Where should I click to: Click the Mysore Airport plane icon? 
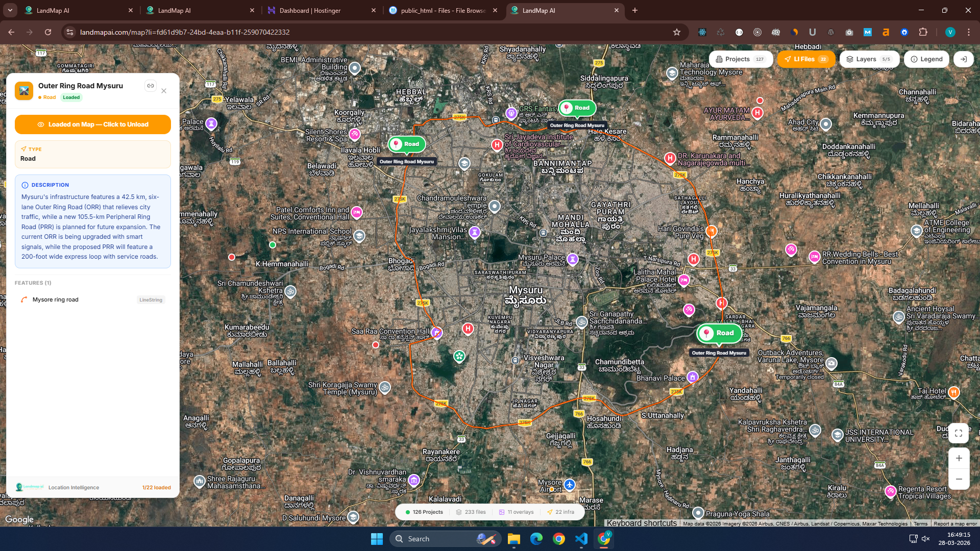point(570,484)
